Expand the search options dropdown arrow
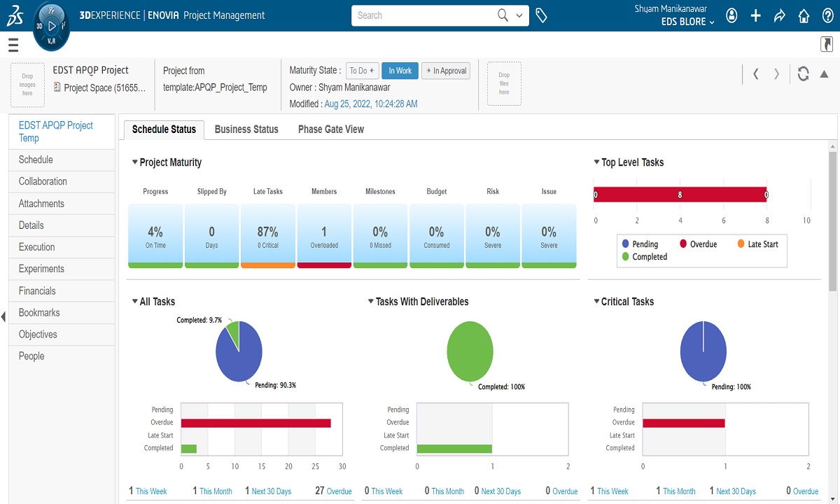Viewport: 840px width, 504px height. [x=519, y=15]
